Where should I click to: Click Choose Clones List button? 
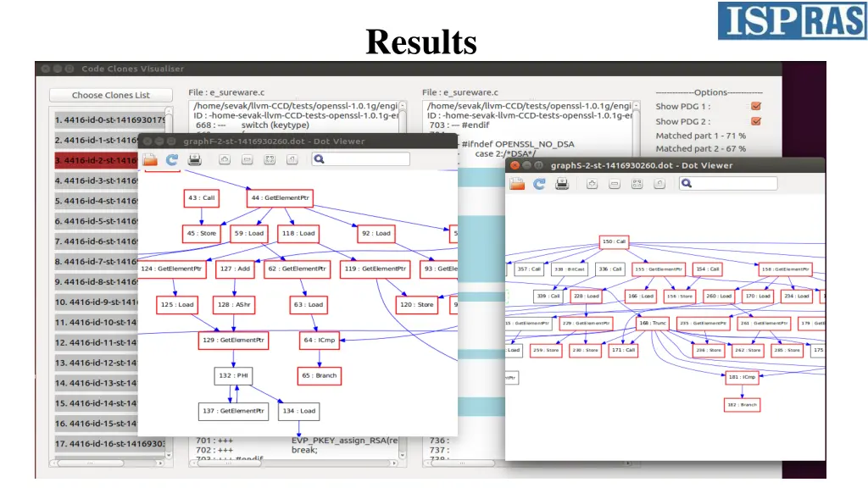(x=111, y=95)
